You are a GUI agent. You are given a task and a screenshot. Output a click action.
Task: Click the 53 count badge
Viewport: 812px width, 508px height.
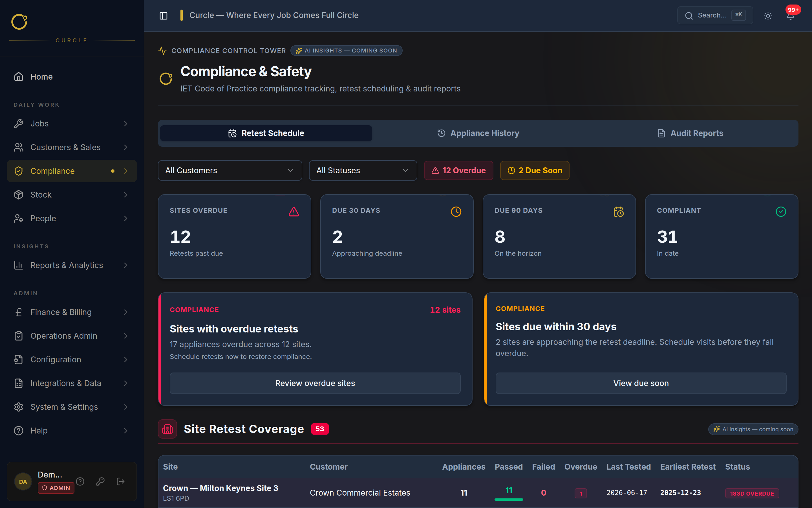320,429
